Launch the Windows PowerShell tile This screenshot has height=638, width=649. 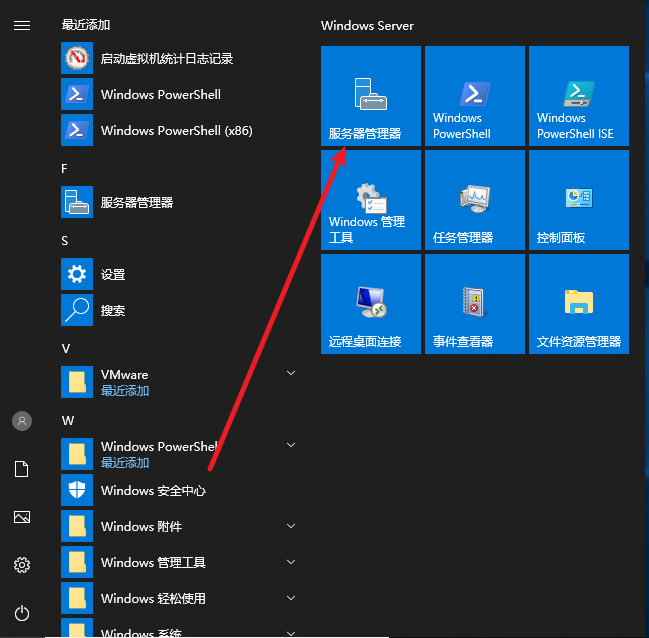tap(475, 96)
